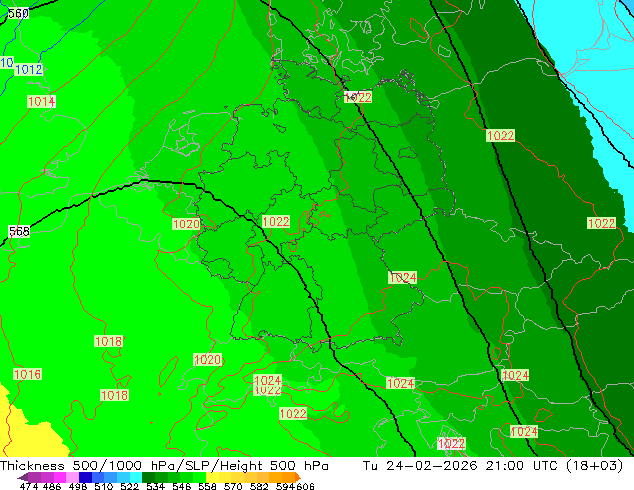Screen dimensions: 634x490
Task: Click the lower of the two 1018 labels
Action: click(x=114, y=395)
